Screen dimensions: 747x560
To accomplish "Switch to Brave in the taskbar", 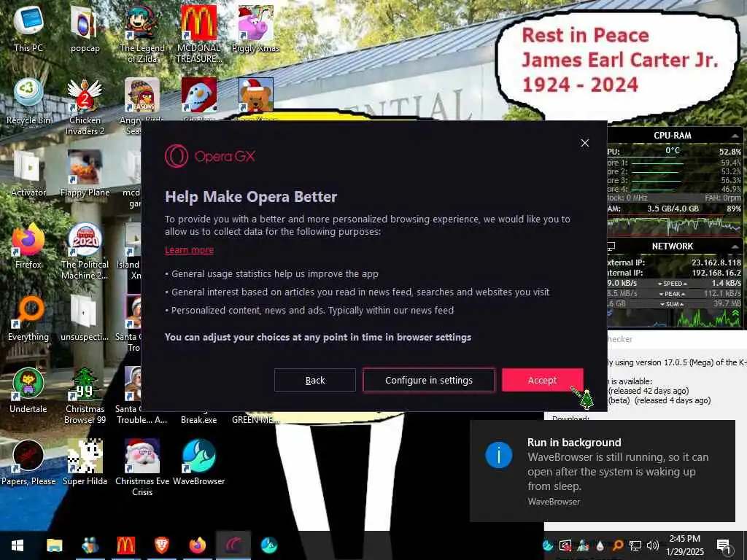I will pyautogui.click(x=161, y=545).
